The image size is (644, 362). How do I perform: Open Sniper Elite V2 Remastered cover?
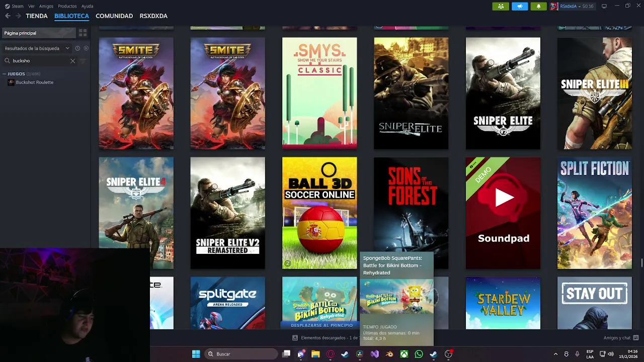coord(228,213)
